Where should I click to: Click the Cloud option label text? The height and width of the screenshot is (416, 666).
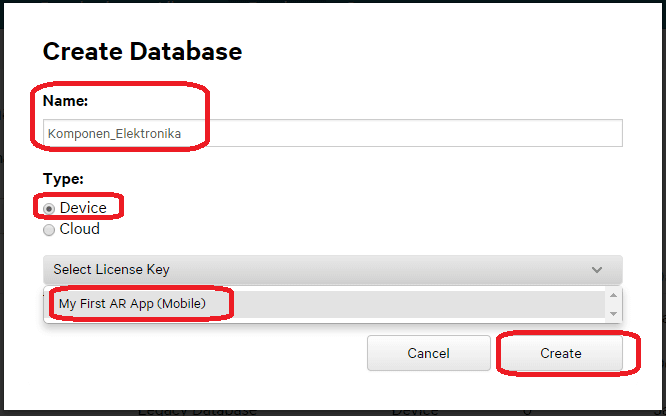tap(80, 229)
